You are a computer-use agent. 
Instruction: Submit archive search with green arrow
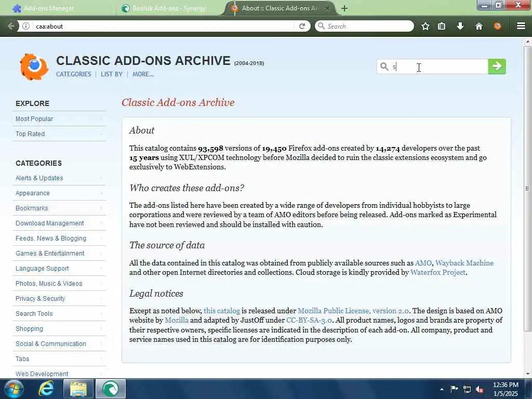(497, 66)
